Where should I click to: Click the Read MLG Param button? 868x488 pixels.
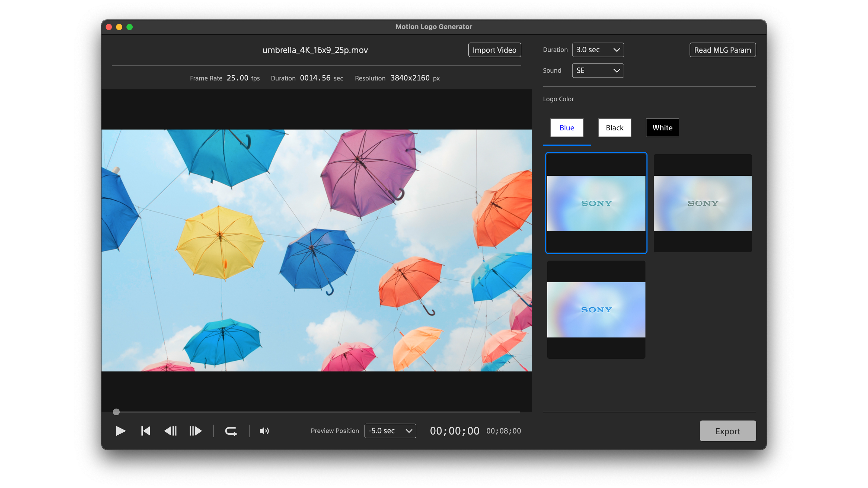pyautogui.click(x=722, y=50)
